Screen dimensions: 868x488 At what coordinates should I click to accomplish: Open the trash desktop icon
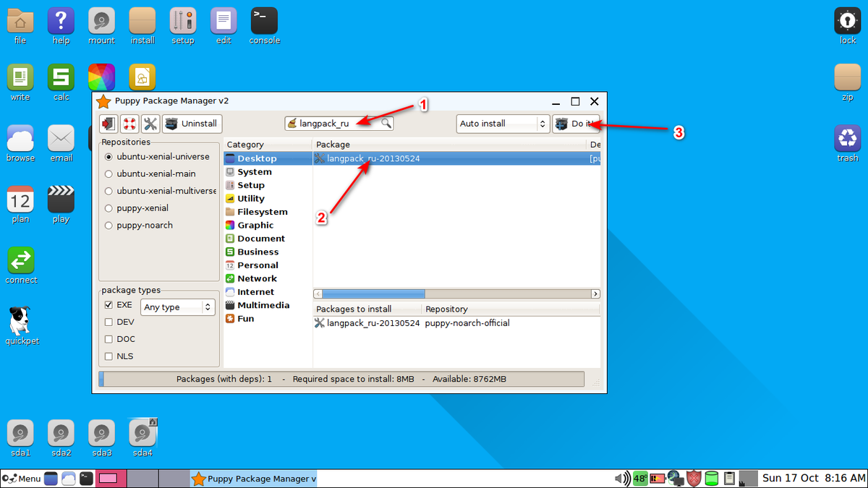point(848,144)
